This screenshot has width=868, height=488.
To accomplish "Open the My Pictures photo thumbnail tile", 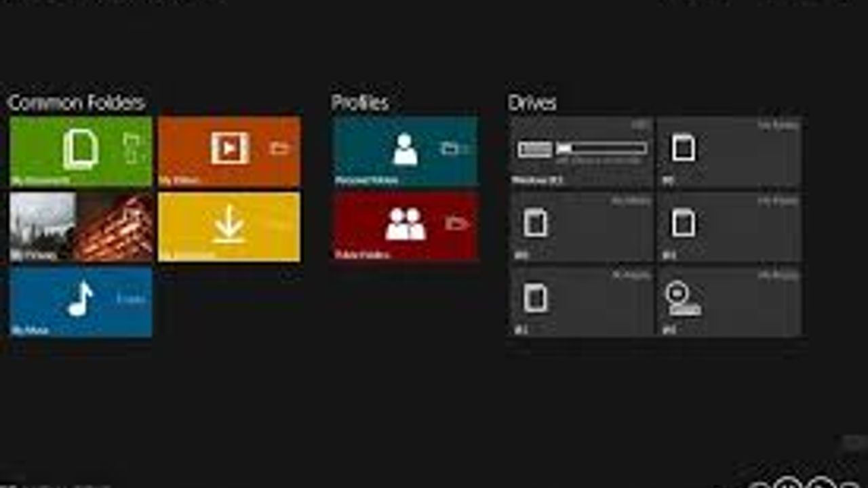I will click(81, 227).
